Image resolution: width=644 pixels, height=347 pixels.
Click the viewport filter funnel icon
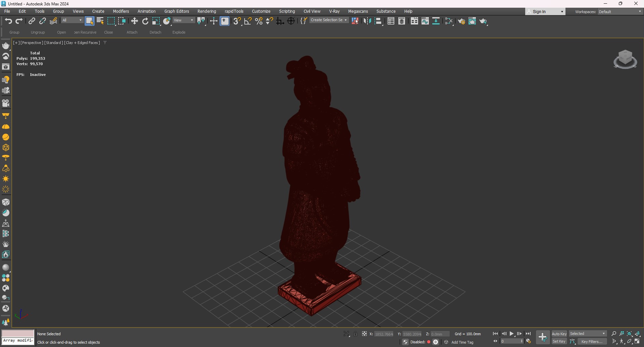click(105, 43)
